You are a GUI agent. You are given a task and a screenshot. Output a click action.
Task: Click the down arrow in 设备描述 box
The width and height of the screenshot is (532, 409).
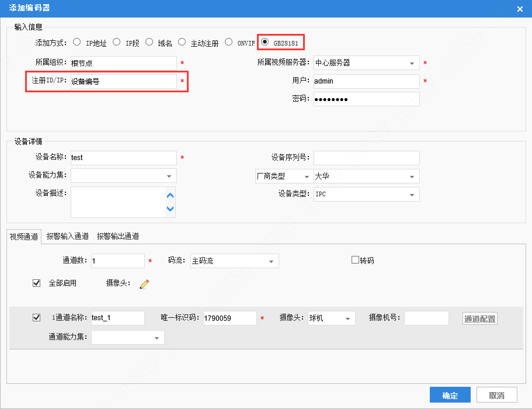coord(171,209)
